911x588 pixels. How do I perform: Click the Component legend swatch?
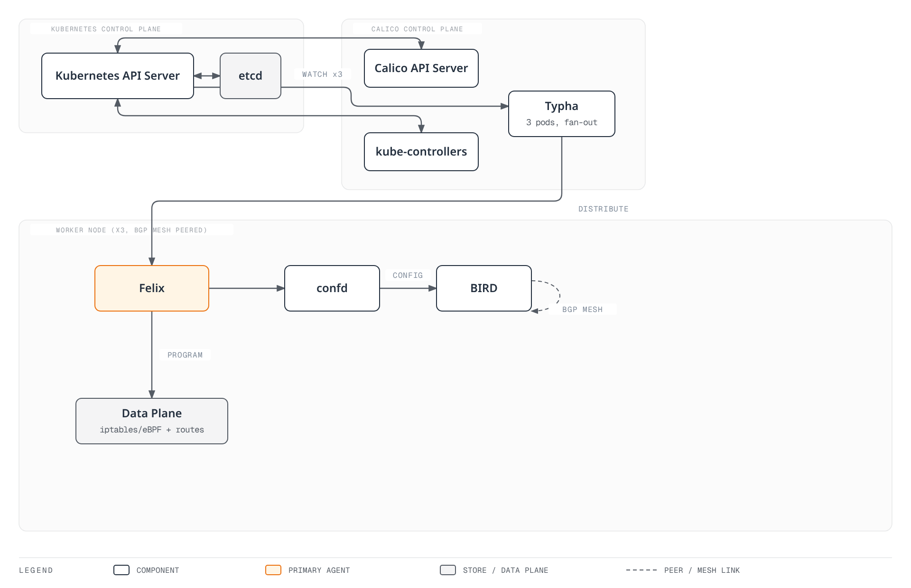[x=121, y=570]
